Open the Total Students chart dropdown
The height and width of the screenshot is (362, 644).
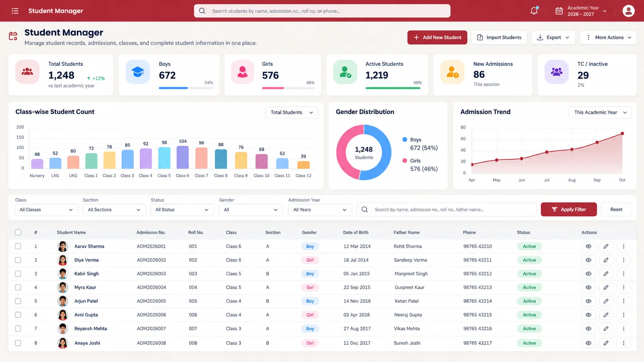pyautogui.click(x=292, y=112)
